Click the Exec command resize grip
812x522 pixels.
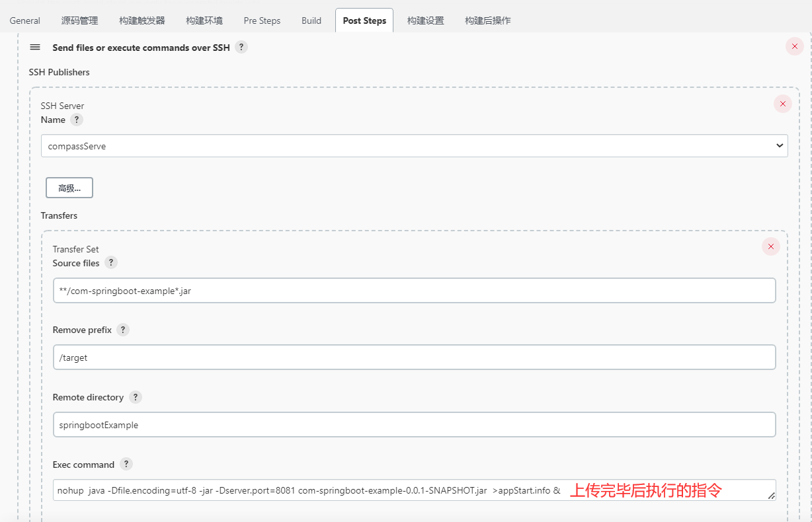pyautogui.click(x=771, y=496)
